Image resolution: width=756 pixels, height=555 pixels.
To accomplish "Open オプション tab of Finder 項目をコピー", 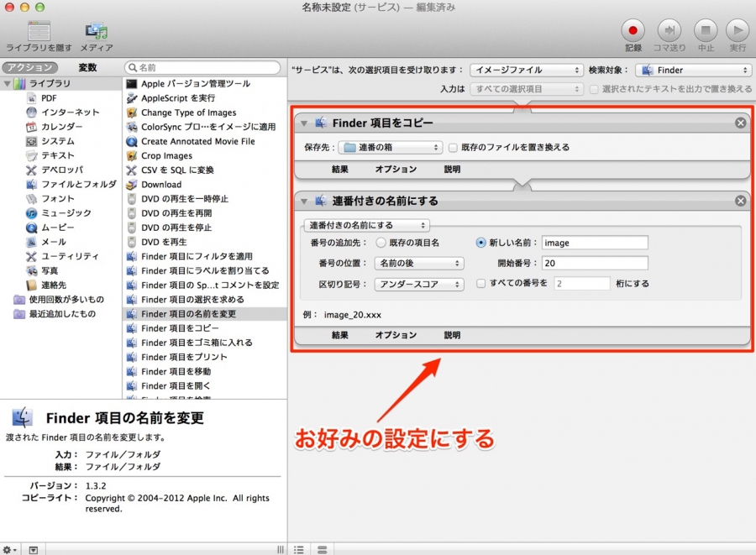I will (396, 169).
